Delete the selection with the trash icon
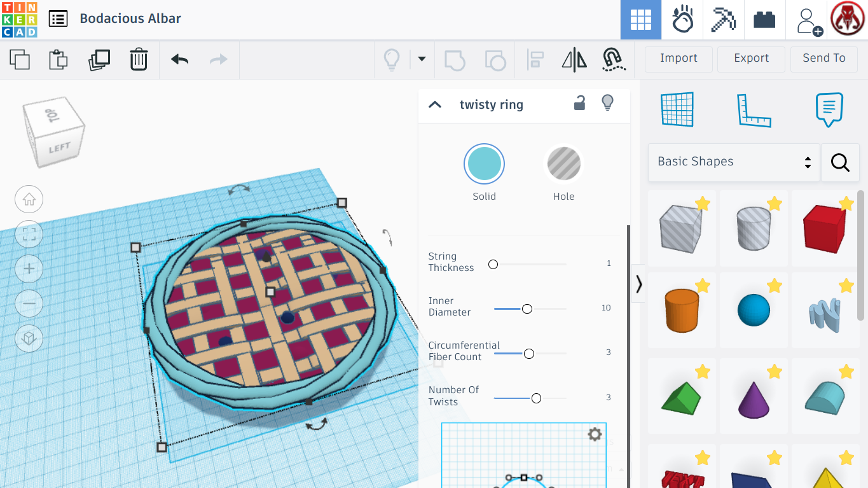 [x=139, y=59]
